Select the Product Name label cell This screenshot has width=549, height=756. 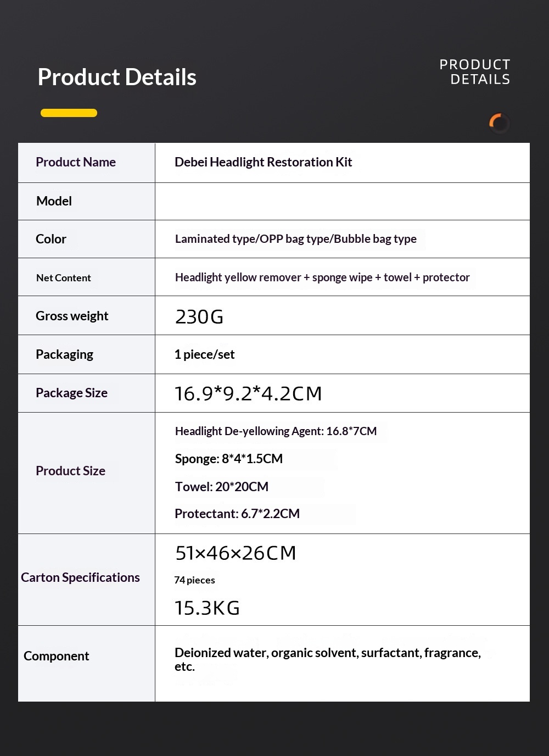87,163
